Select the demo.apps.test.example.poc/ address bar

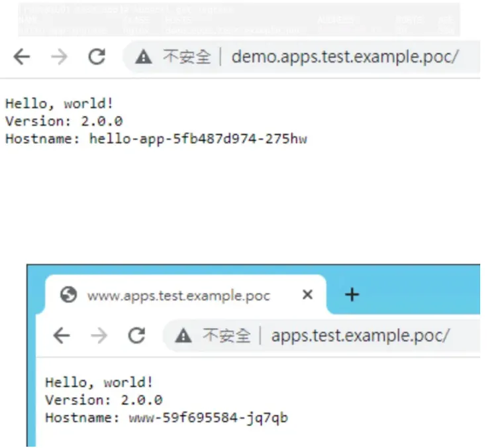pos(302,57)
